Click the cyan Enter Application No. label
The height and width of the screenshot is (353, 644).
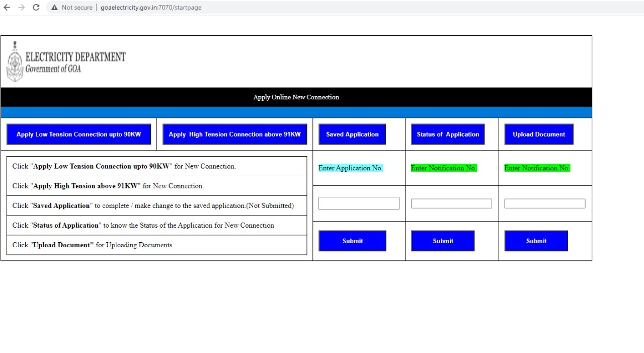[350, 168]
